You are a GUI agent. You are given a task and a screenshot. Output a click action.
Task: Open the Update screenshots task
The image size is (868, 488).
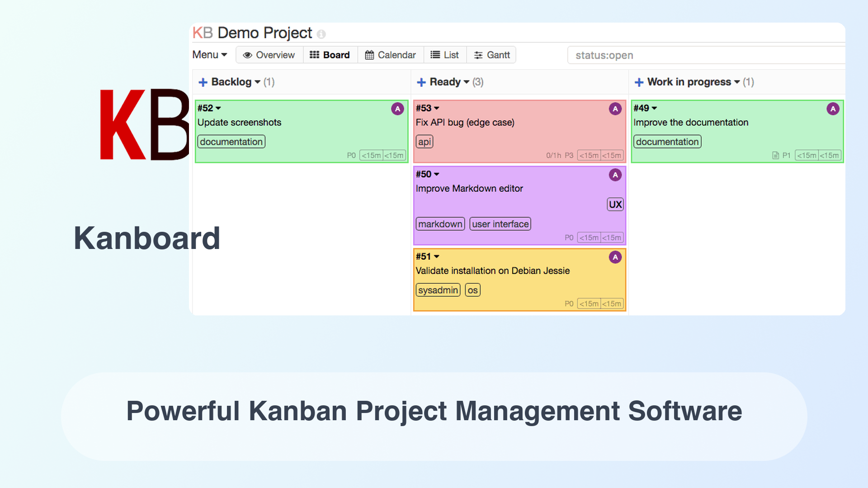(x=239, y=122)
